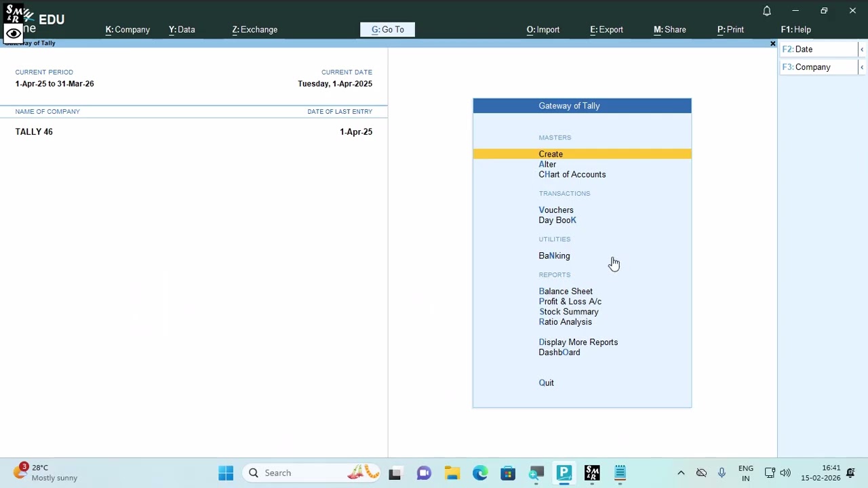Open network settings tray icon
The height and width of the screenshot is (488, 868).
tap(770, 473)
